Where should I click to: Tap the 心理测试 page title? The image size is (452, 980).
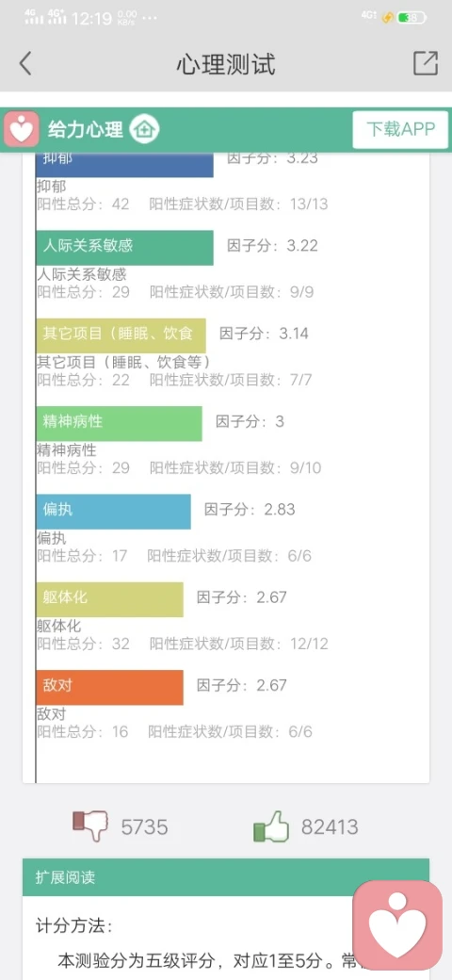tap(225, 64)
